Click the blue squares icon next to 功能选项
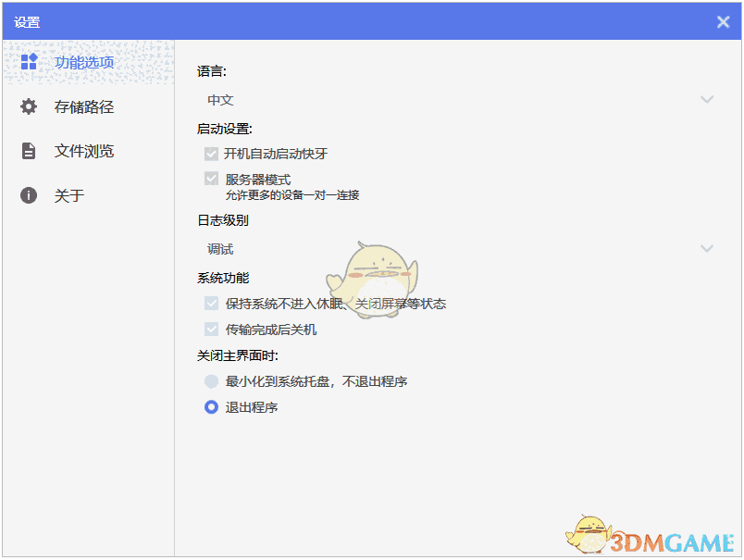Viewport: 744px width, 560px height. click(29, 63)
